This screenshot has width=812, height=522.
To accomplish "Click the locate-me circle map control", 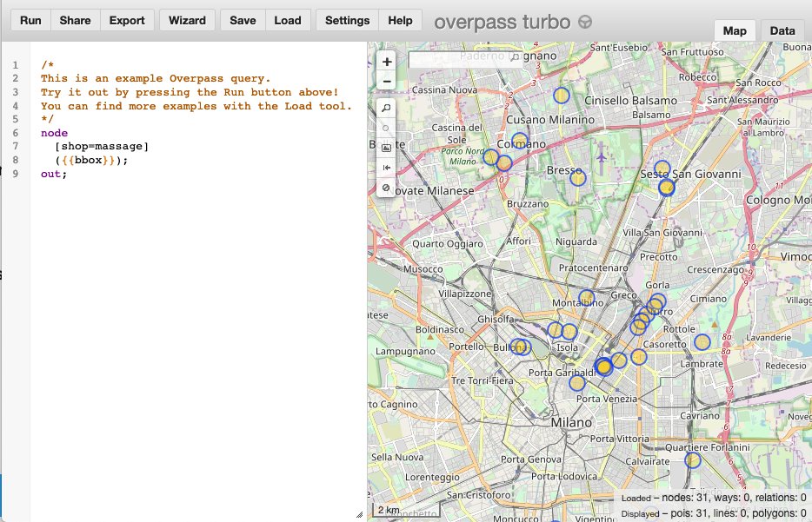I will (386, 129).
